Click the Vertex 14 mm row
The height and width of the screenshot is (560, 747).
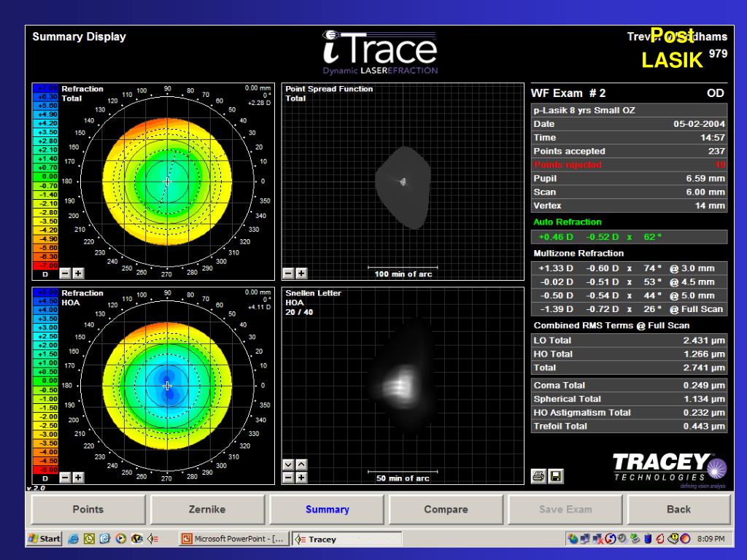point(630,206)
